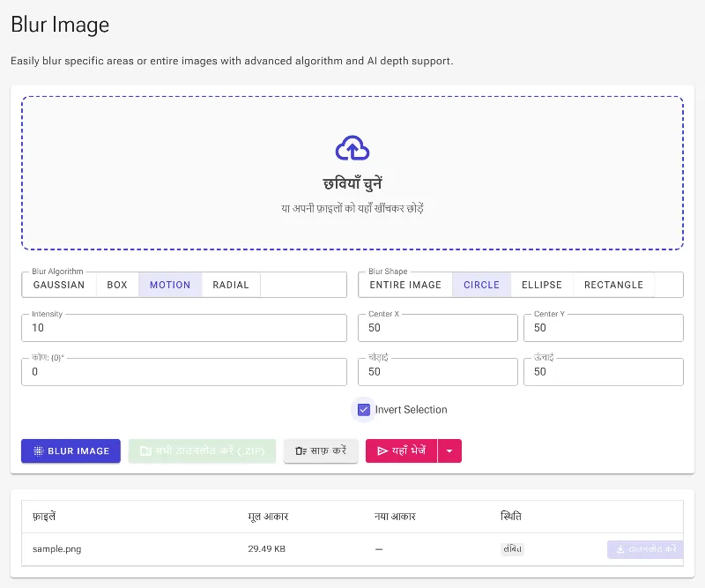The width and height of the screenshot is (705, 588).
Task: Click the साफ़ करें clear button
Action: click(321, 450)
